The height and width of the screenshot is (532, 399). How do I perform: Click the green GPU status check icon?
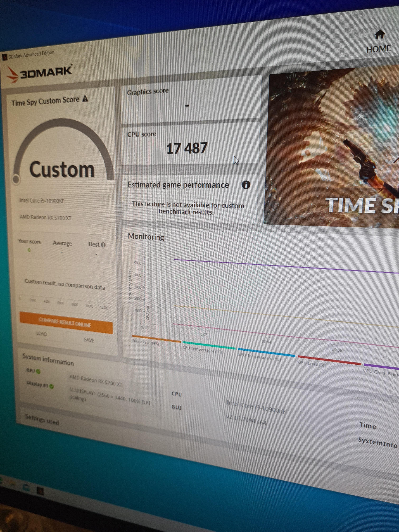pyautogui.click(x=39, y=371)
